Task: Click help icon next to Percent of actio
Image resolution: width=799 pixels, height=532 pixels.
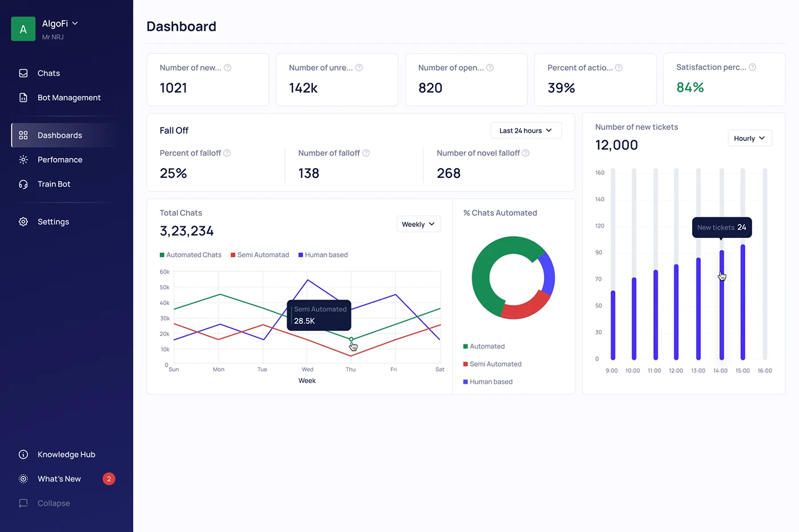Action: (x=619, y=68)
